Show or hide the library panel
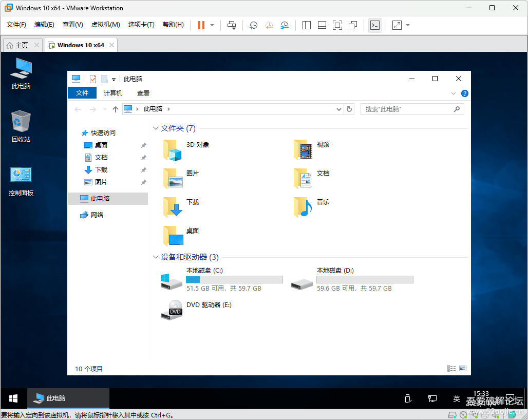Image resolution: width=528 pixels, height=420 pixels. point(306,25)
